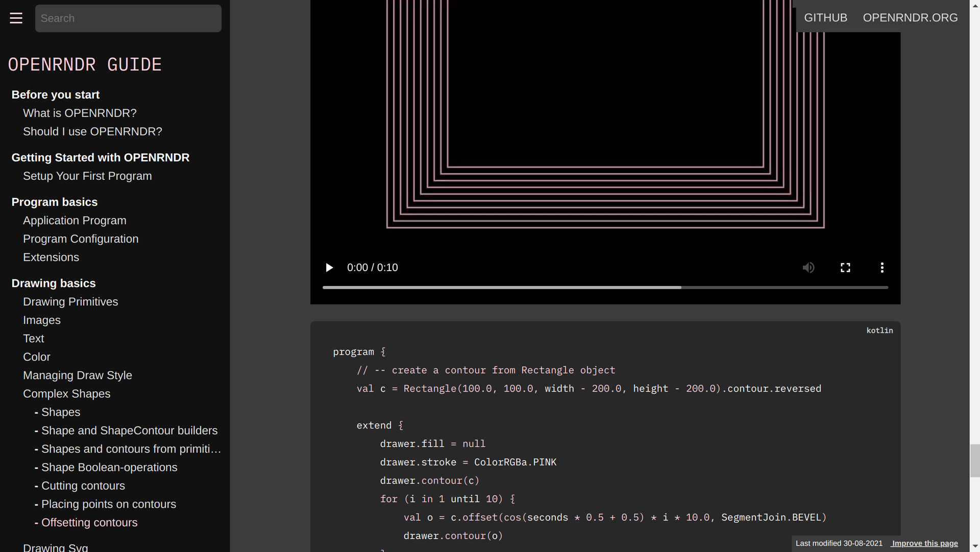Viewport: 980px width, 552px height.
Task: Select the Drawing Primitives sidebar entry
Action: pos(70,302)
